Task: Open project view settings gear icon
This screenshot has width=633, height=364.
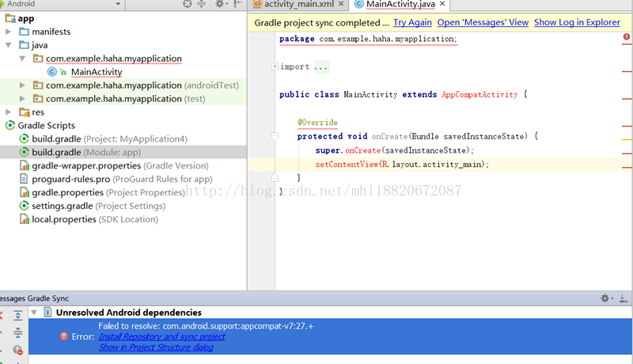Action: pyautogui.click(x=220, y=4)
